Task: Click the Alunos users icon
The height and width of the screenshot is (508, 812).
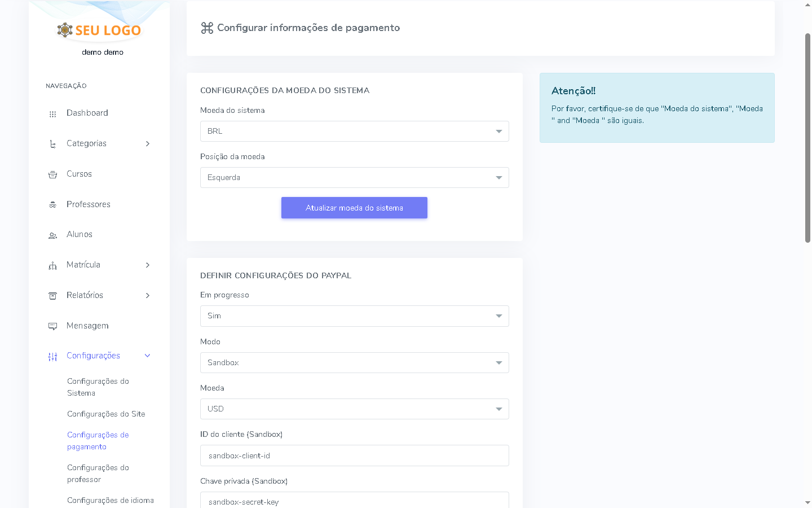Action: 52,235
